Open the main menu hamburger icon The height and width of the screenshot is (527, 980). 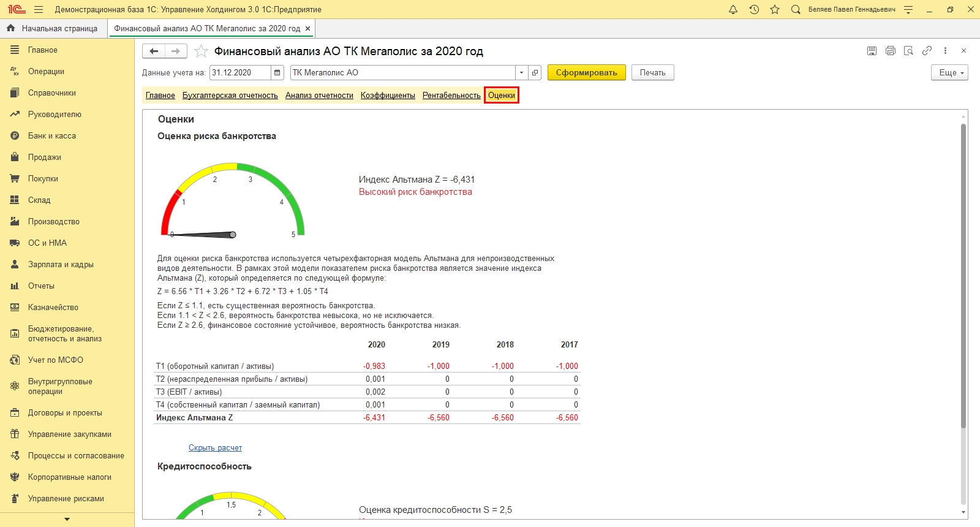pos(39,9)
